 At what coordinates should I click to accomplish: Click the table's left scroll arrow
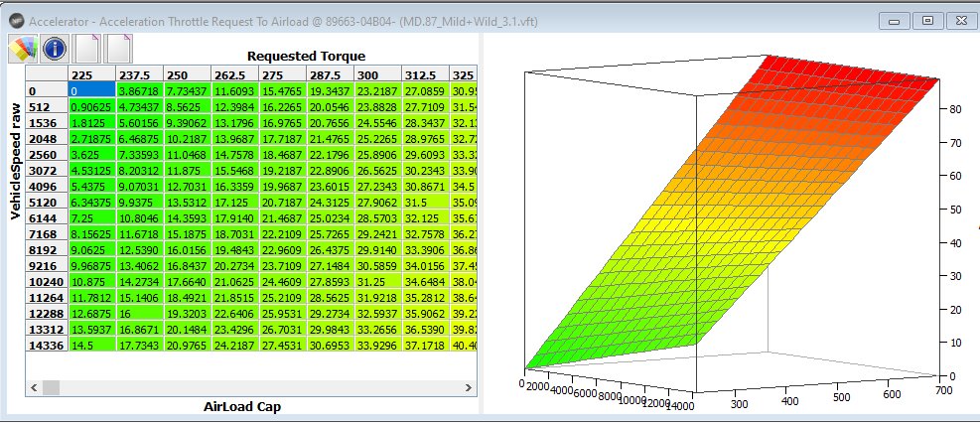(33, 387)
